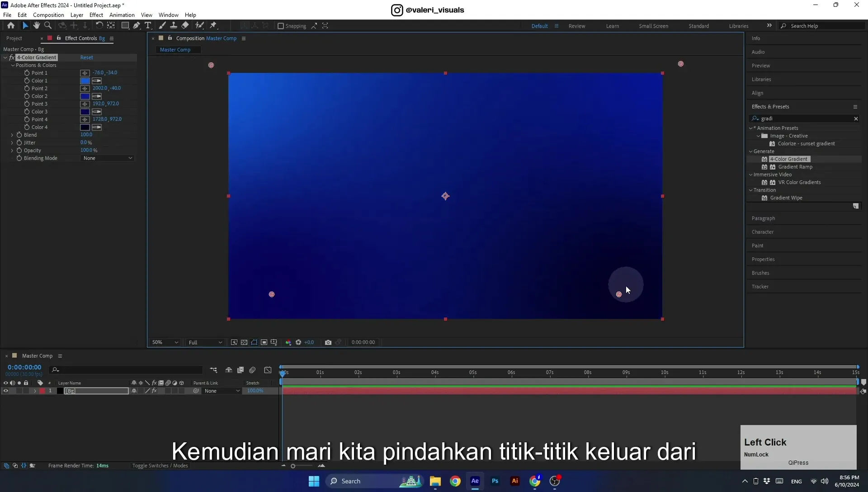Open Parent & Link None dropdown
Screen dimensions: 868x492
pos(222,391)
